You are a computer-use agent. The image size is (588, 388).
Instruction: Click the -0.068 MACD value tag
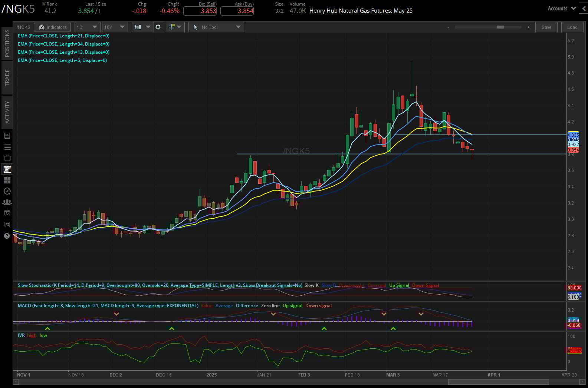(x=574, y=325)
